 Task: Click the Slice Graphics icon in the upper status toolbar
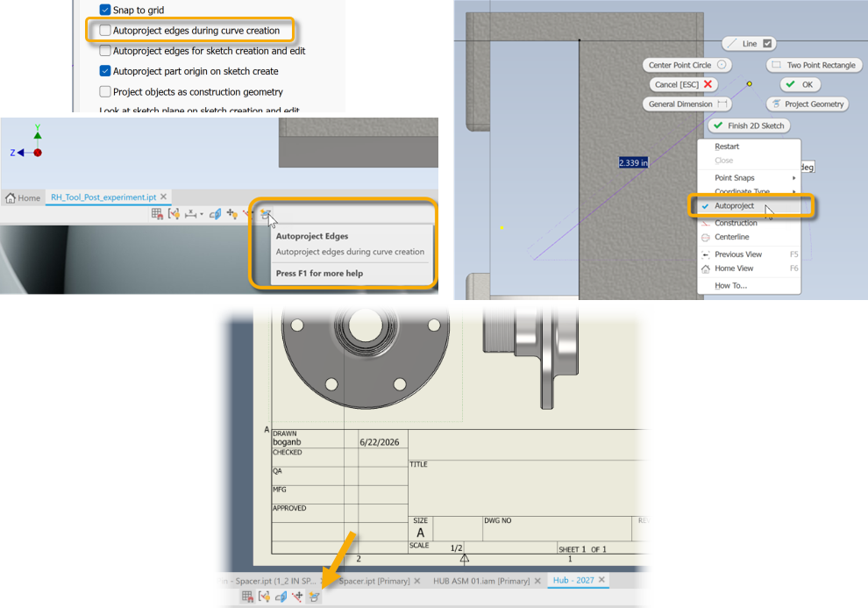216,214
